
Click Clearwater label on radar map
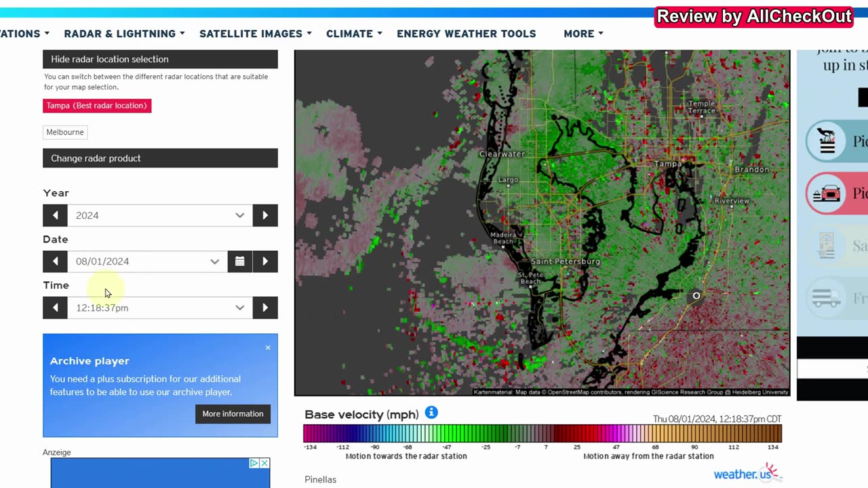coord(502,154)
